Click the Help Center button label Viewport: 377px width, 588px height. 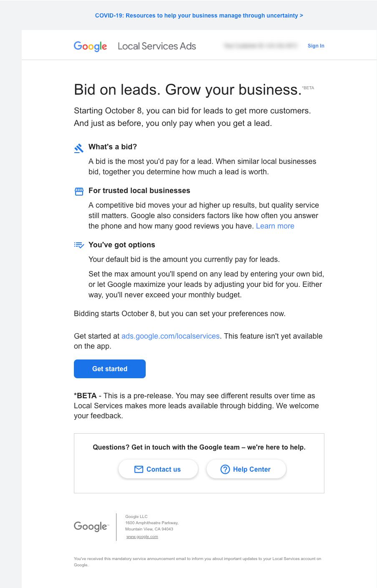(x=251, y=470)
